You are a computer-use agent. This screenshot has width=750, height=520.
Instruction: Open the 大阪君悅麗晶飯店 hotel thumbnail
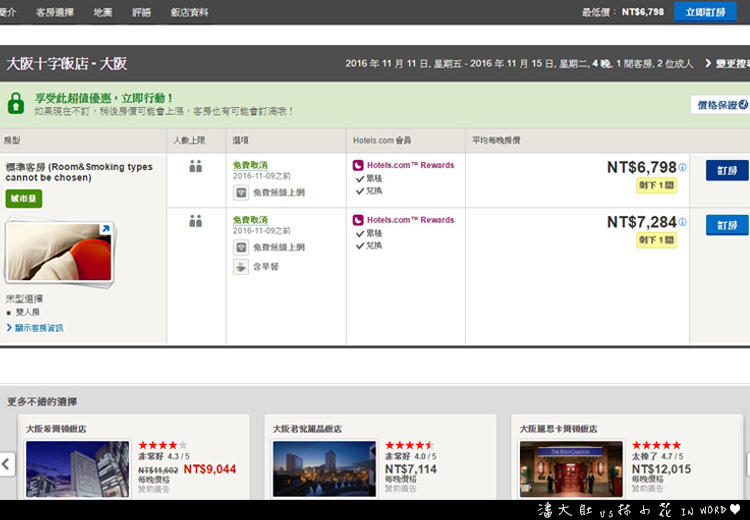point(324,469)
